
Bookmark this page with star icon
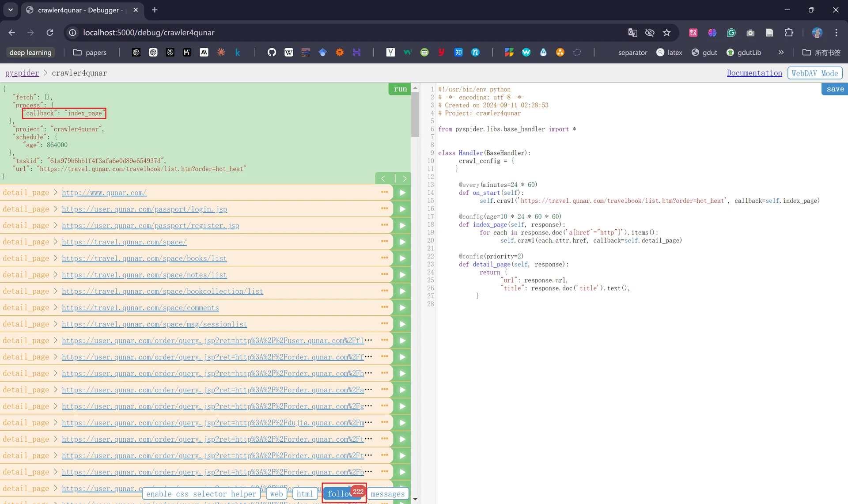click(667, 32)
